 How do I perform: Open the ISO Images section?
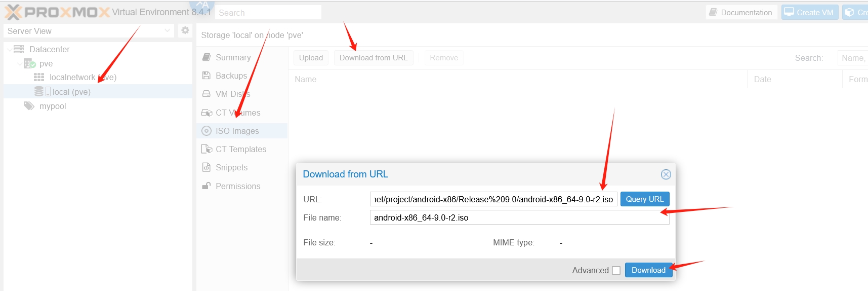click(x=242, y=131)
